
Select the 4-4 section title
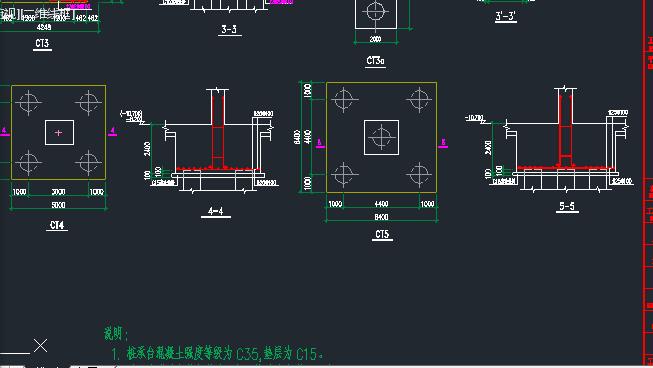215,211
